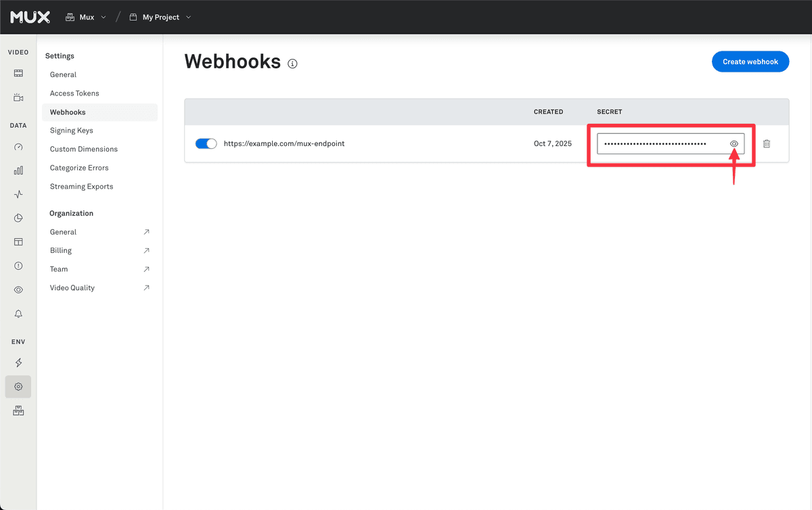The height and width of the screenshot is (510, 812).
Task: Select the Live Streams camera icon
Action: (18, 97)
